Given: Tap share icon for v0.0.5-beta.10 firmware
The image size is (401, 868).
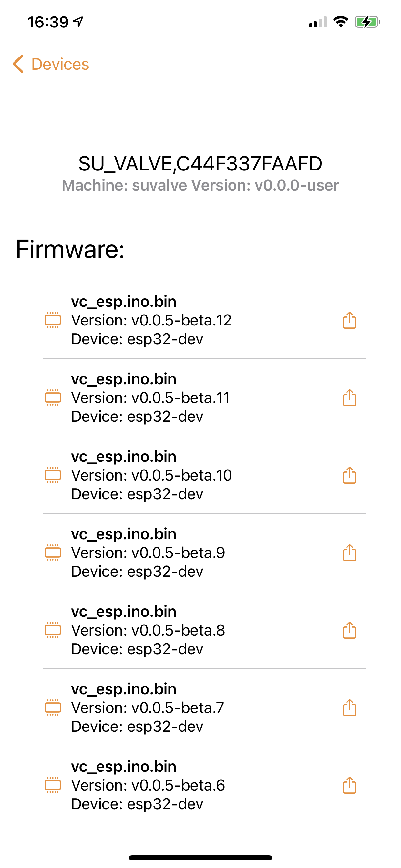Looking at the screenshot, I should [349, 475].
